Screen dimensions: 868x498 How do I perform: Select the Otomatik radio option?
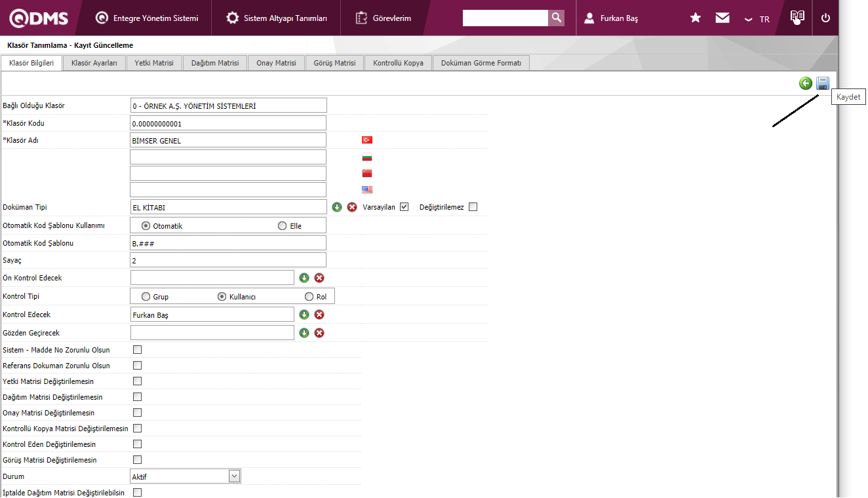(146, 226)
